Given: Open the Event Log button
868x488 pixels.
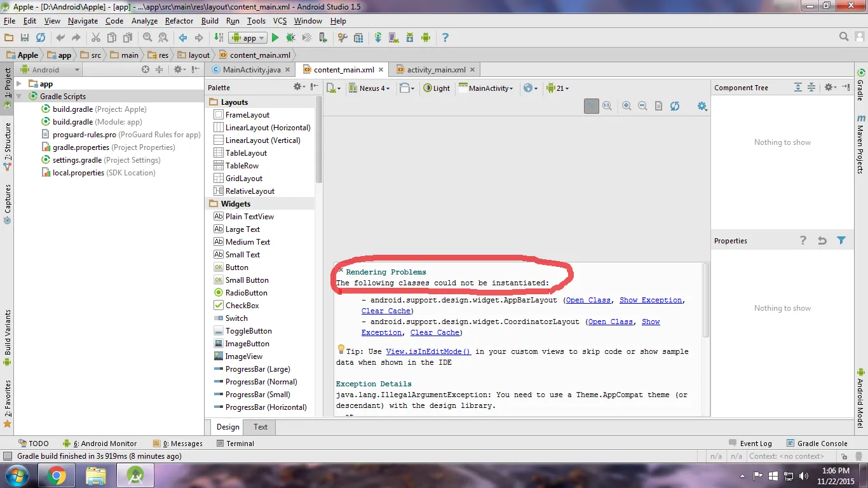Looking at the screenshot, I should click(750, 444).
